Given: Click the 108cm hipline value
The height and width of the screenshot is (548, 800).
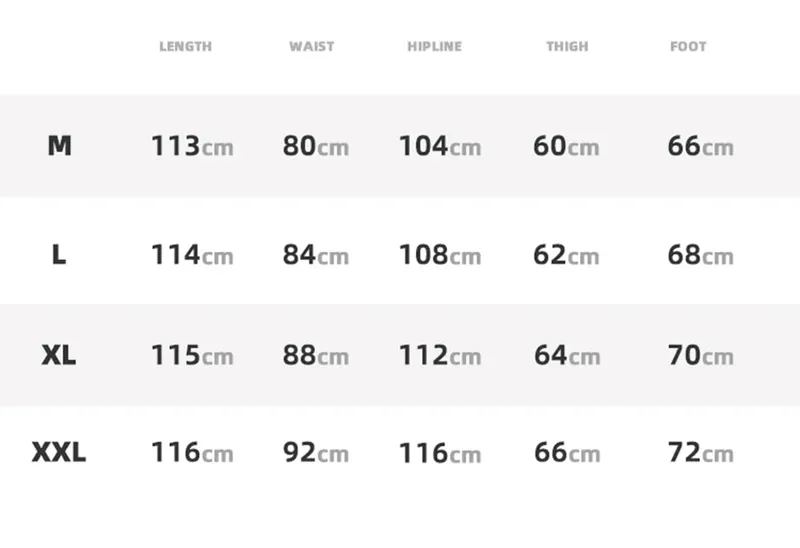Looking at the screenshot, I should point(440,255).
